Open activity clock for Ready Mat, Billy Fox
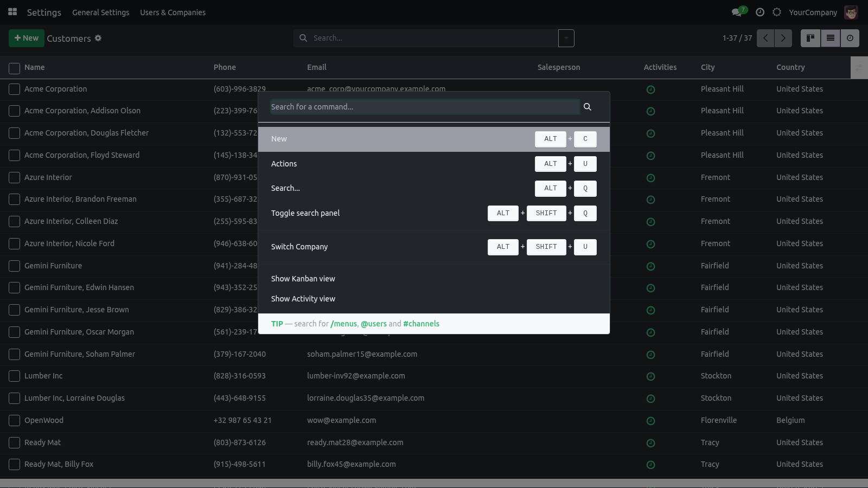The image size is (868, 488). click(651, 465)
